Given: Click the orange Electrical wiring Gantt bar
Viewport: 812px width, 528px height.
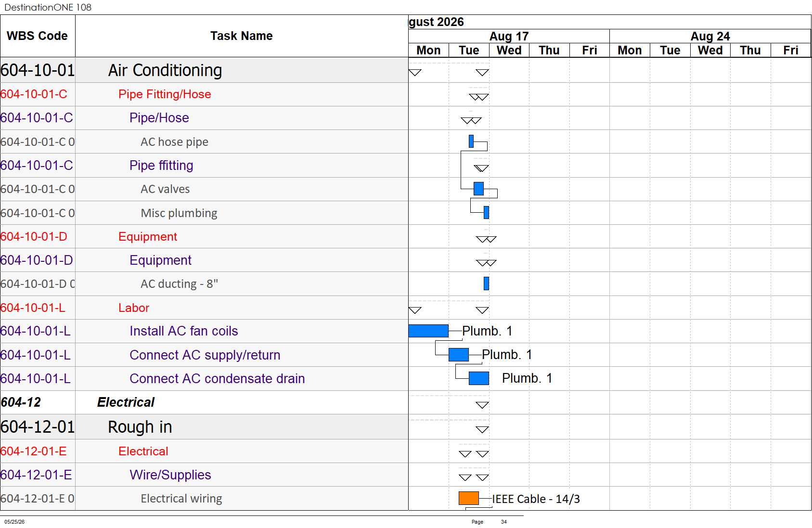Looking at the screenshot, I should (x=469, y=498).
